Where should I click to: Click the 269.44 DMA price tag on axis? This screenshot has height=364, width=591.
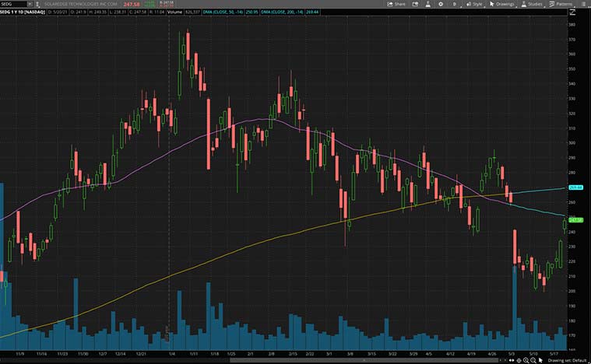(x=577, y=187)
